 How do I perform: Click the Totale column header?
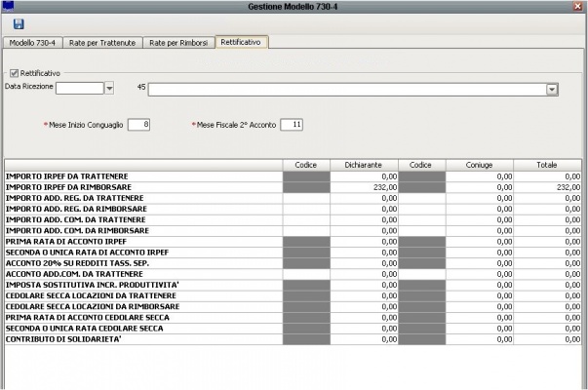[x=547, y=165]
